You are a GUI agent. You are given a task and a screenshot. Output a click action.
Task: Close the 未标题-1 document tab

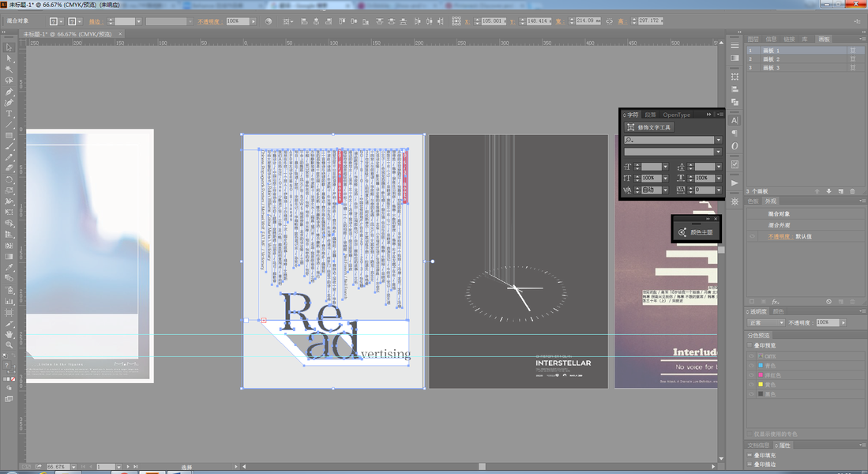[x=120, y=34]
